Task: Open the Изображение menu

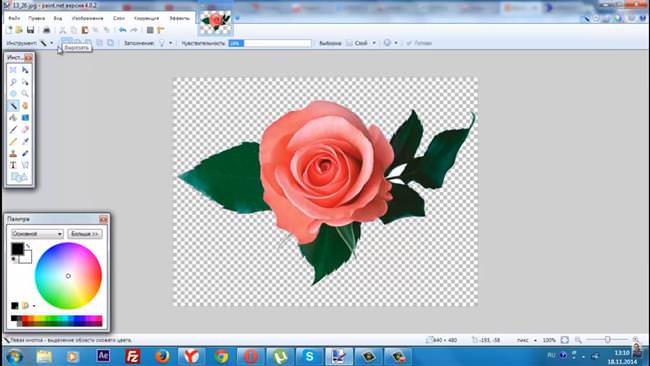Action: (87, 18)
